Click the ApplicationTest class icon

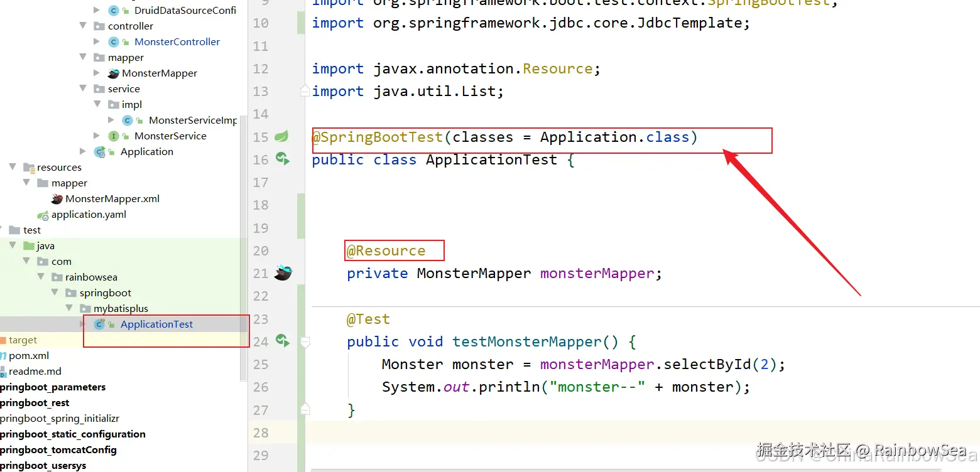(99, 324)
